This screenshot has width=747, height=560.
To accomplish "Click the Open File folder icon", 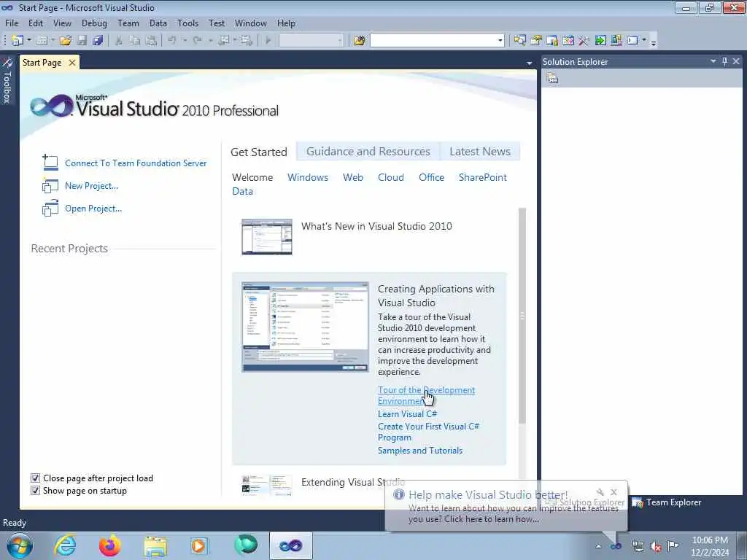I will point(65,41).
